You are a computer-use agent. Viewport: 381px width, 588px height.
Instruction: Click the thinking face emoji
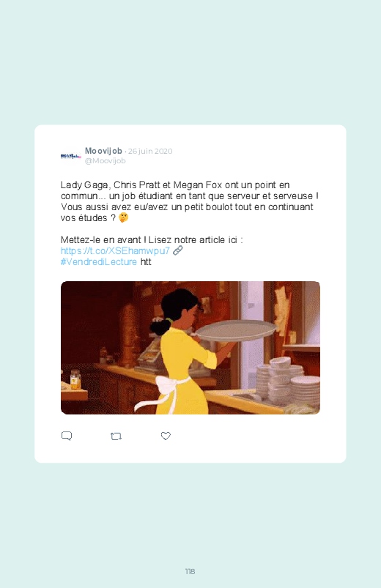tap(124, 217)
